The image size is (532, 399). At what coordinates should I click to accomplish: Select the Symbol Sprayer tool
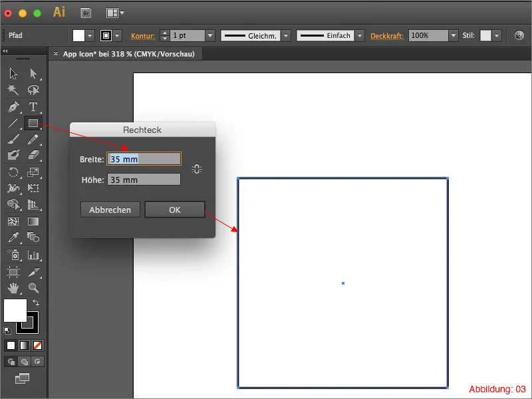[x=13, y=255]
